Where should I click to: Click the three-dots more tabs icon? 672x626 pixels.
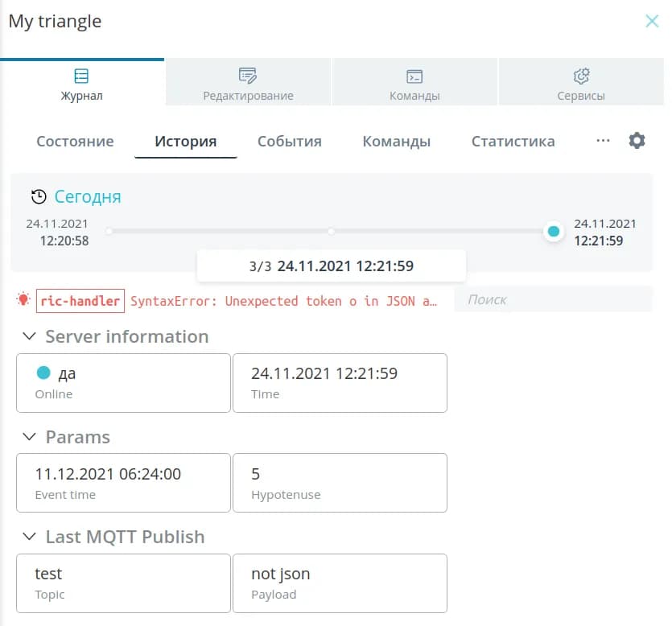(x=603, y=140)
